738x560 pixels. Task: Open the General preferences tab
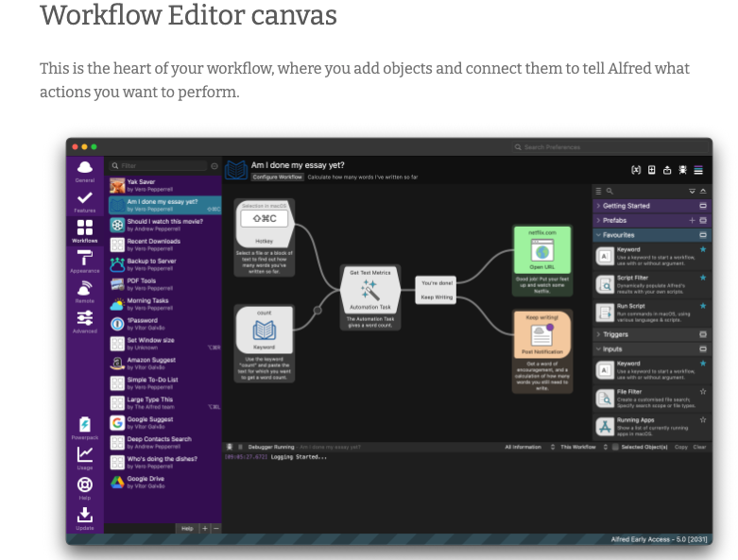(x=85, y=172)
